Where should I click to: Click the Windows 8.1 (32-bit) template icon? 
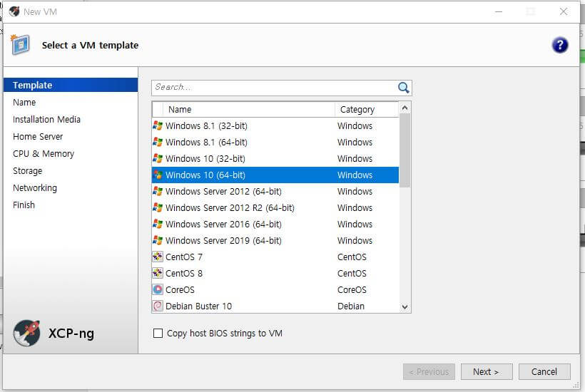click(x=158, y=126)
